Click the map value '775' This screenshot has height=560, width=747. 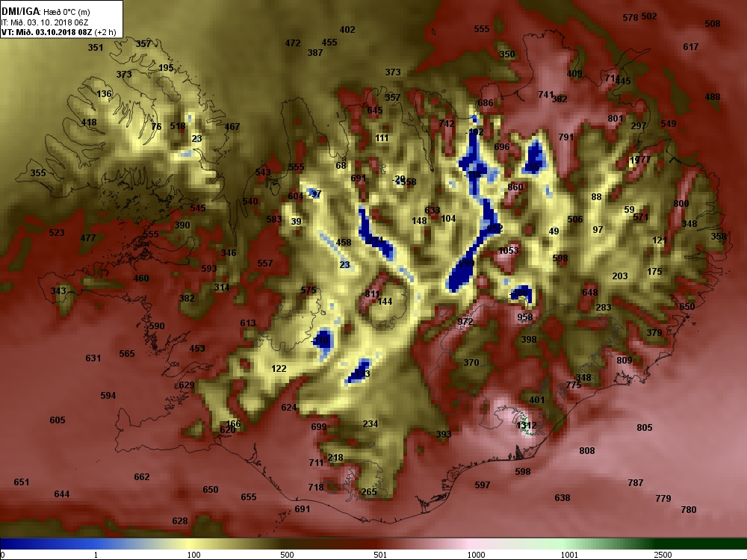click(574, 385)
